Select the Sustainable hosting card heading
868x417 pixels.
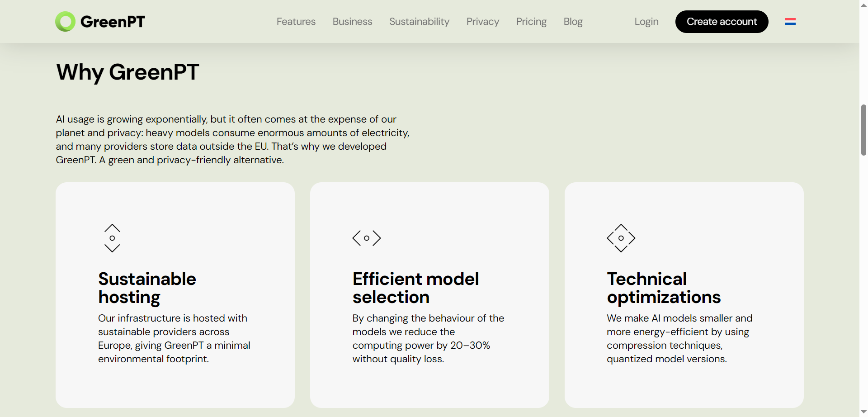[x=147, y=288]
